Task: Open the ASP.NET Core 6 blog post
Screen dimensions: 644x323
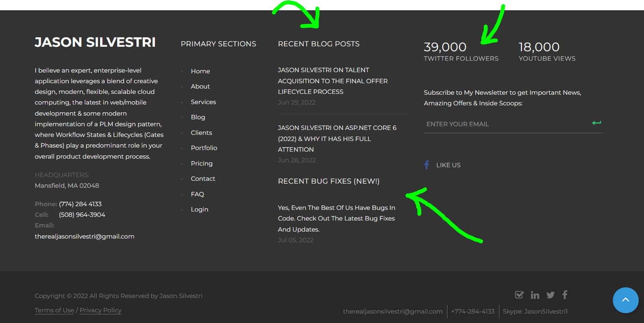Action: pyautogui.click(x=337, y=139)
